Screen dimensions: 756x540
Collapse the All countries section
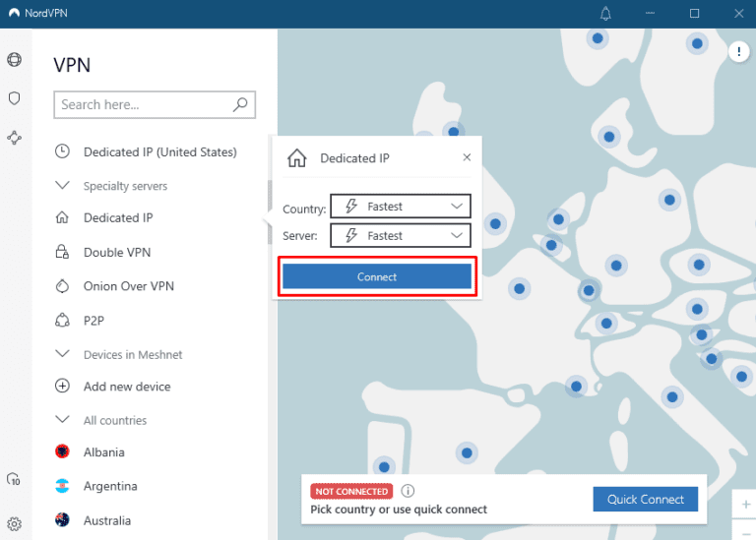click(x=63, y=420)
